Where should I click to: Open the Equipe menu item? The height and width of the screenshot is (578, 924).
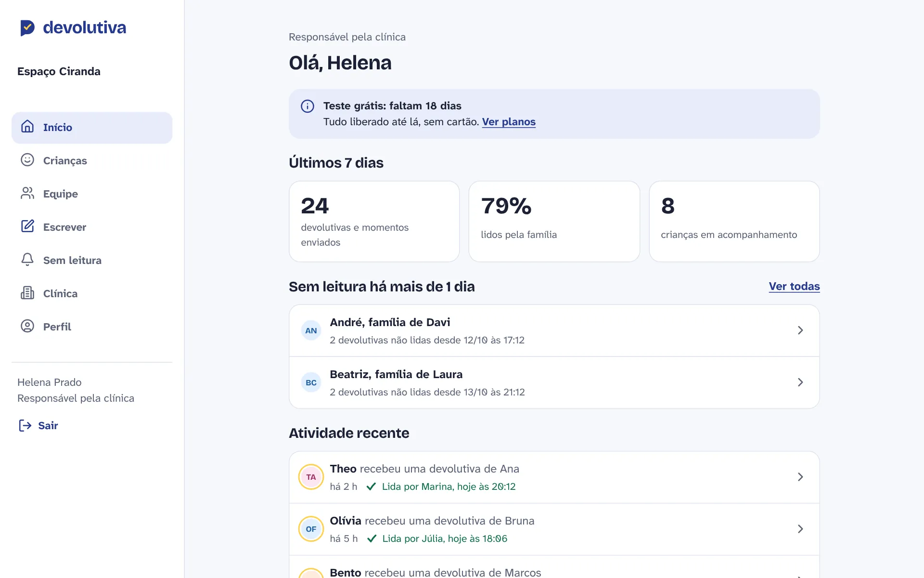click(92, 194)
